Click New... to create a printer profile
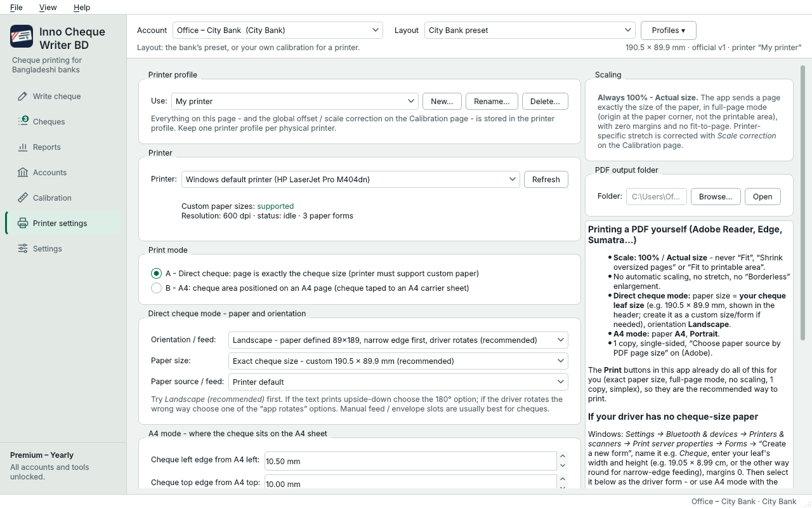 point(442,102)
